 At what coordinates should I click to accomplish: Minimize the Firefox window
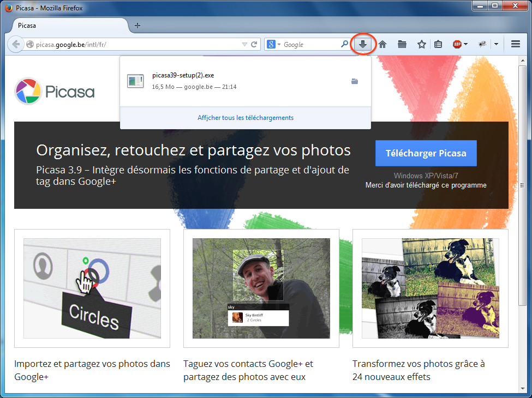[480, 6]
